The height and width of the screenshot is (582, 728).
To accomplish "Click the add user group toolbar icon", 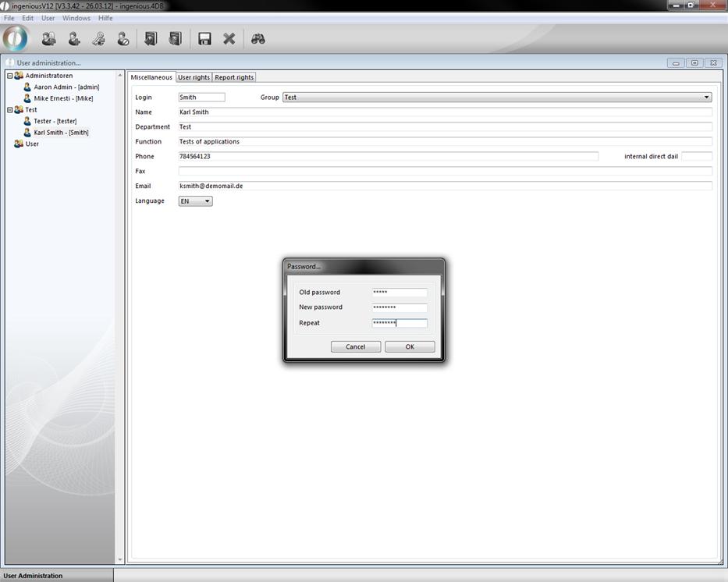I will point(48,38).
